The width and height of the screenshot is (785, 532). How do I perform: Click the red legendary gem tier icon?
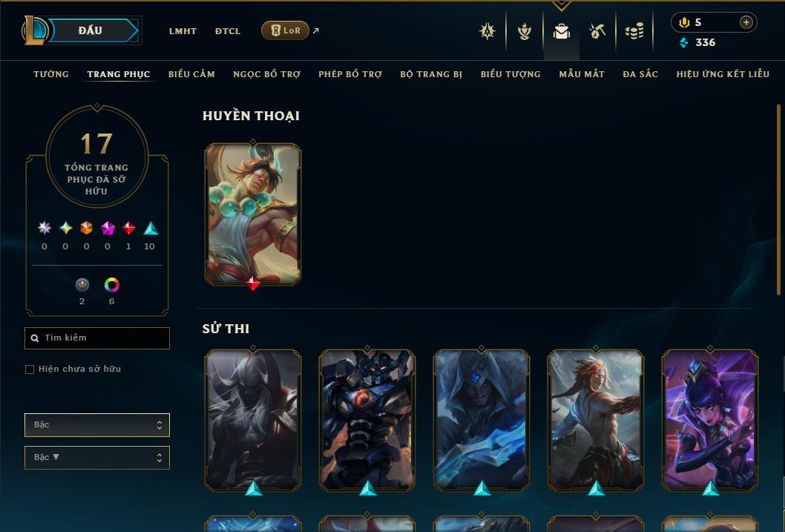(128, 229)
